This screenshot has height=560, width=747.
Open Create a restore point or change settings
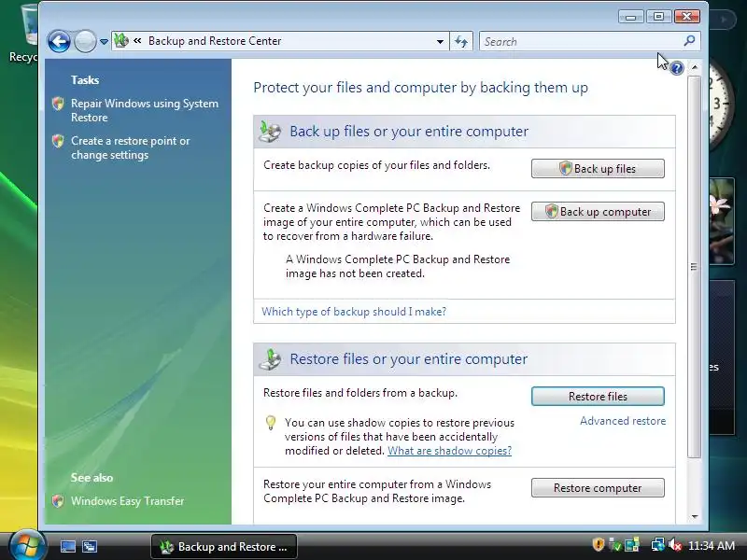130,147
